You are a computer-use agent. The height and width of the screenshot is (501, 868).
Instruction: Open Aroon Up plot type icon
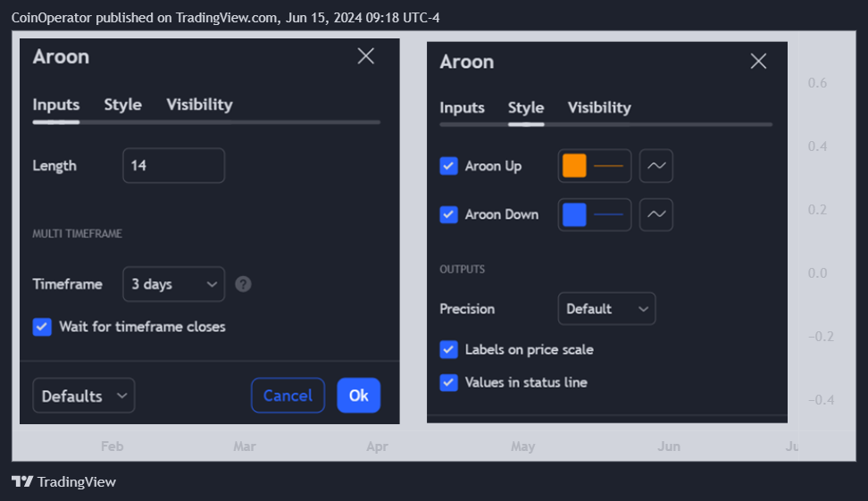656,165
